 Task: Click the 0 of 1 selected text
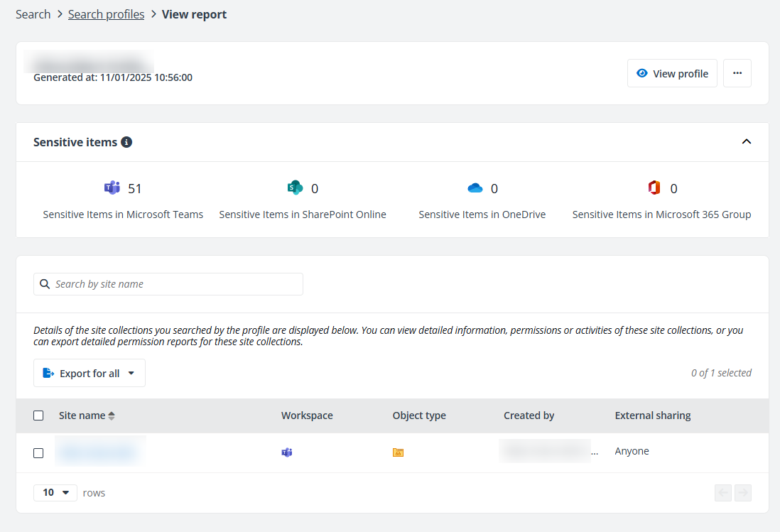(x=721, y=373)
